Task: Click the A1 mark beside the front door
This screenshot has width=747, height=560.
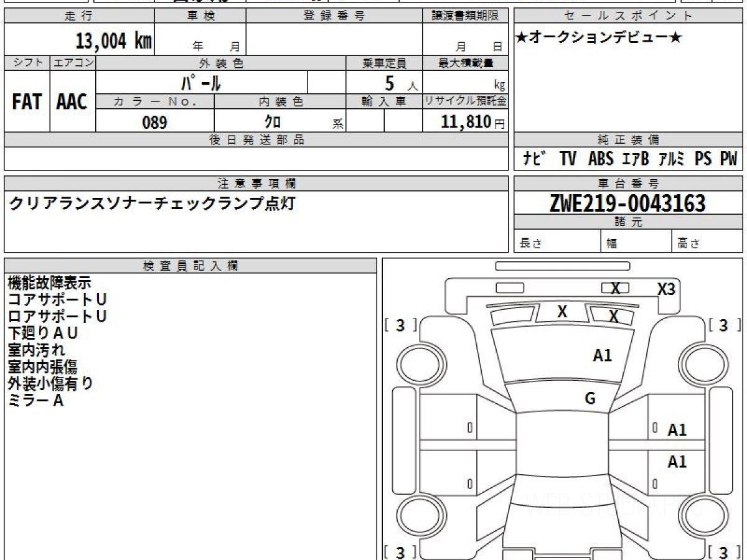Action: 677,430
